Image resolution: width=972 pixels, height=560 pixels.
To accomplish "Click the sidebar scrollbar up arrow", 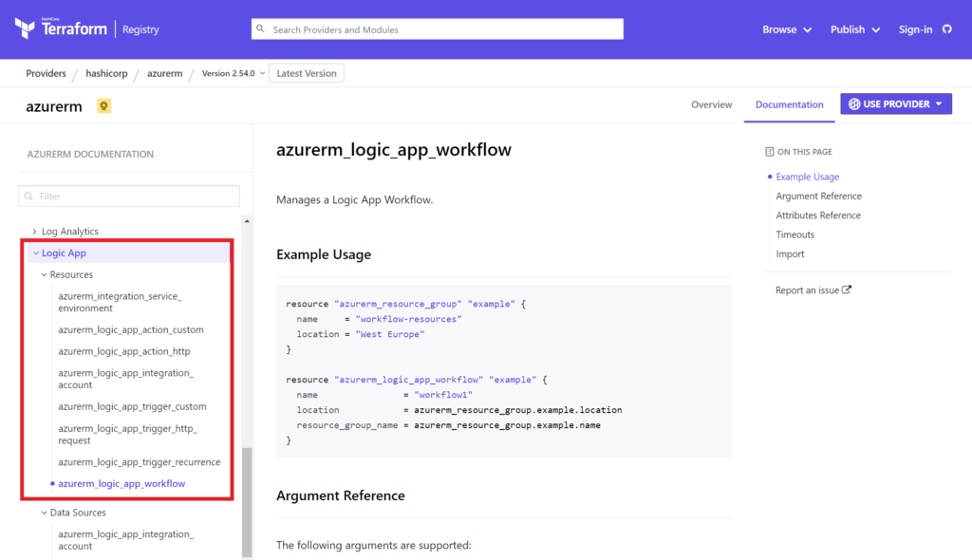I will [x=247, y=221].
